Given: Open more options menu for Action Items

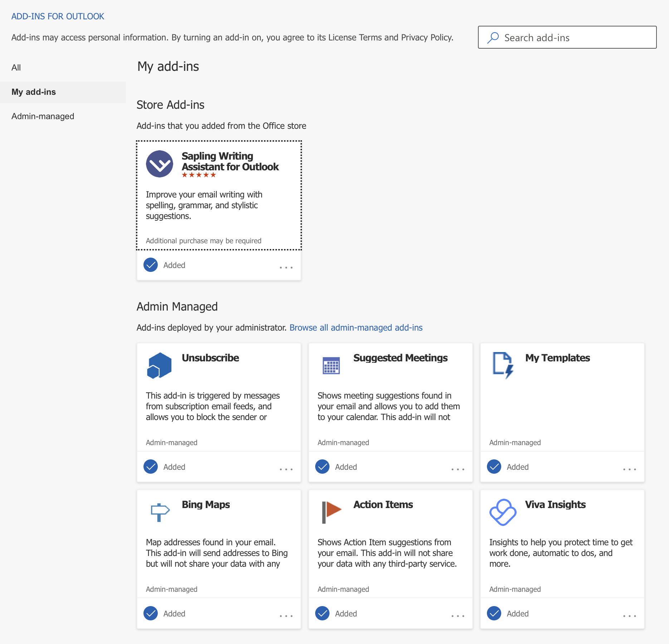Looking at the screenshot, I should pos(458,616).
